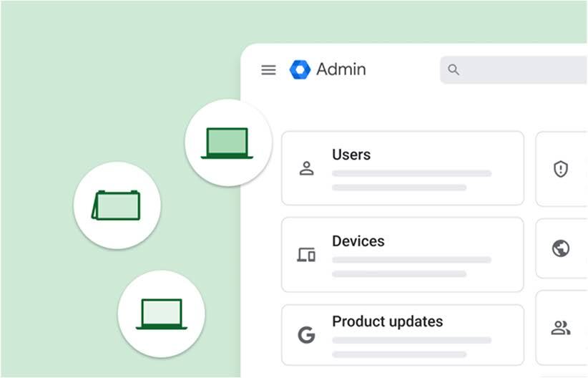Open the security shield alert card

click(561, 169)
